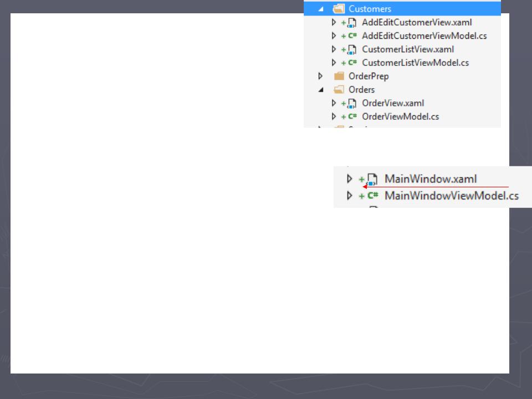
Task: Click C# icon of AddEditCustomerViewModel.cs
Action: (x=352, y=35)
